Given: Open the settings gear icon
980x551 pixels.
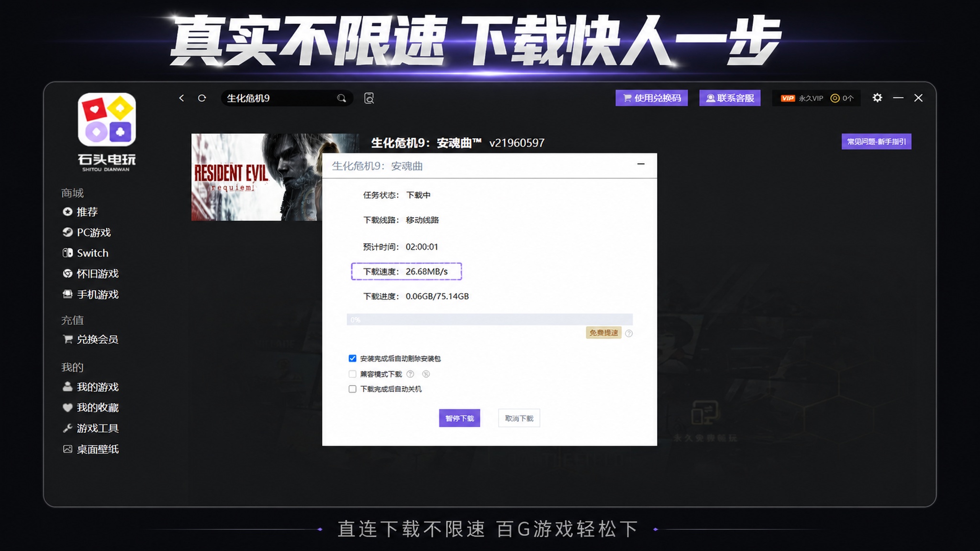Looking at the screenshot, I should pyautogui.click(x=877, y=98).
